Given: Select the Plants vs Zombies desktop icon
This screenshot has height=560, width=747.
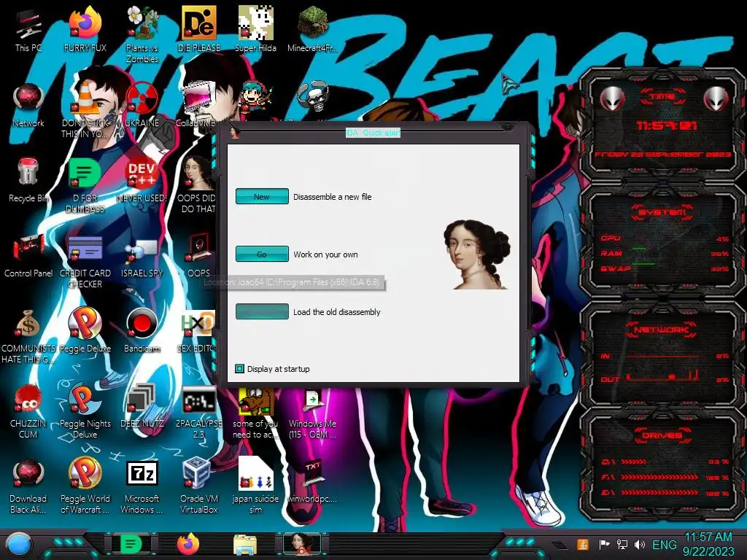Looking at the screenshot, I should (x=142, y=34).
